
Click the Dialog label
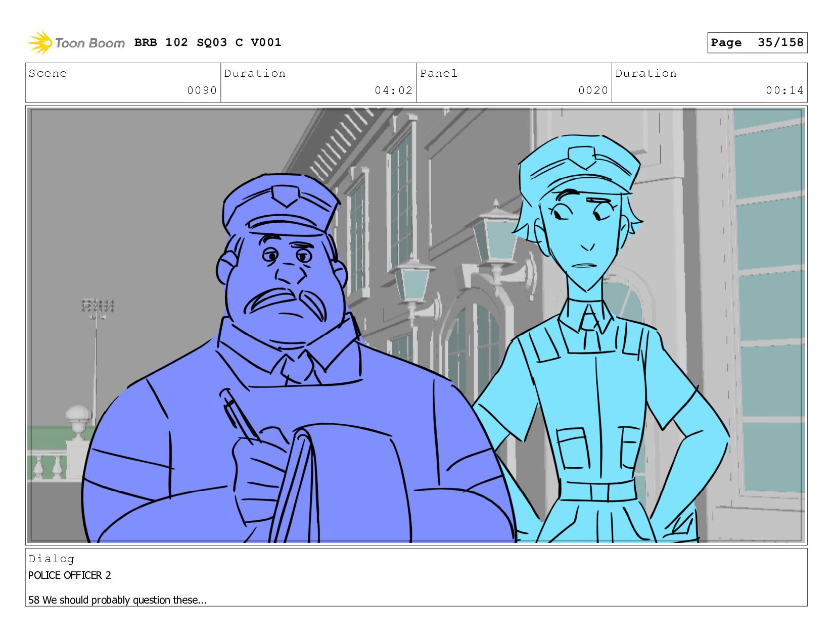point(51,559)
